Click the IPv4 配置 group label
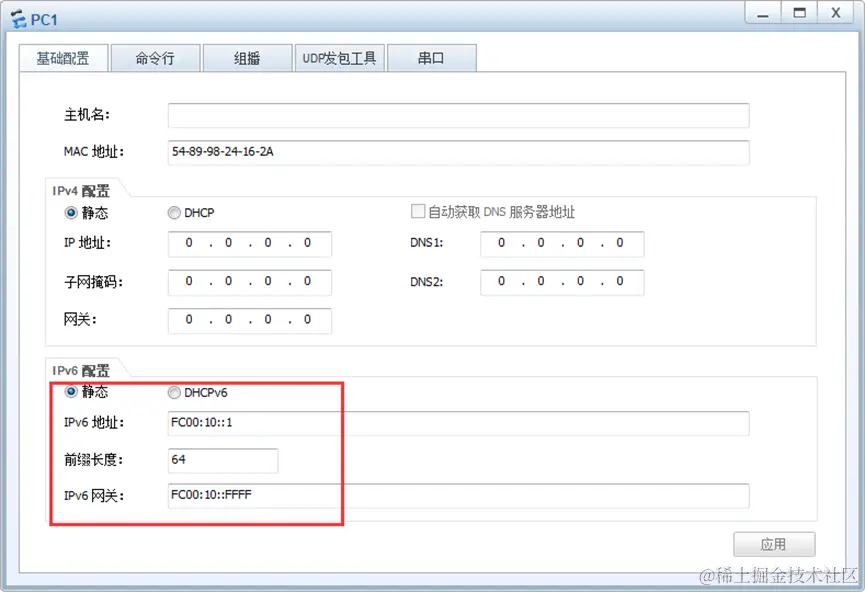 (81, 191)
